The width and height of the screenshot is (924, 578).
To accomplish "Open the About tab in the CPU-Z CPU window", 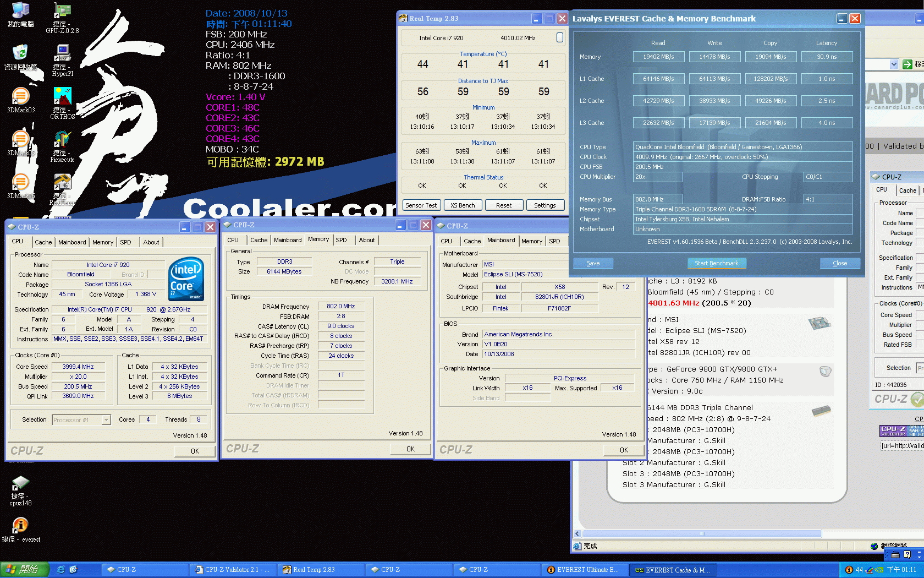I will point(151,242).
